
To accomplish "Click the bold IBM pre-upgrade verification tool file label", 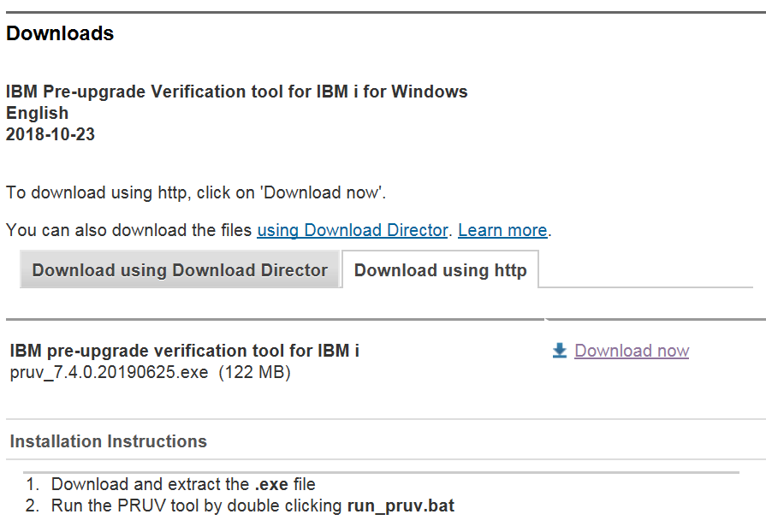I will tap(184, 351).
